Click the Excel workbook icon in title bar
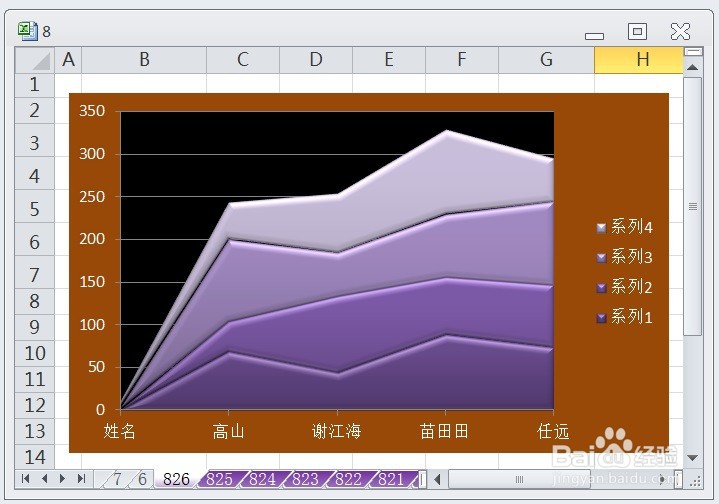Viewport: 719px width, 504px height. (27, 31)
